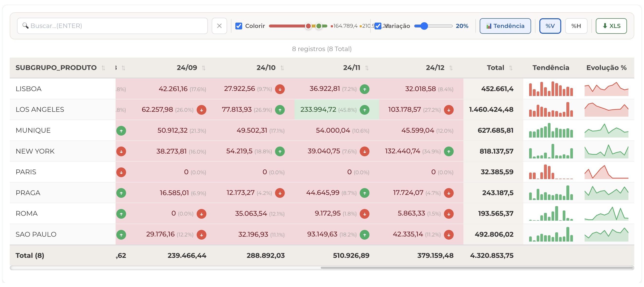This screenshot has width=644, height=287.
Task: Toggle the Colorir checkbox
Action: pos(239,26)
